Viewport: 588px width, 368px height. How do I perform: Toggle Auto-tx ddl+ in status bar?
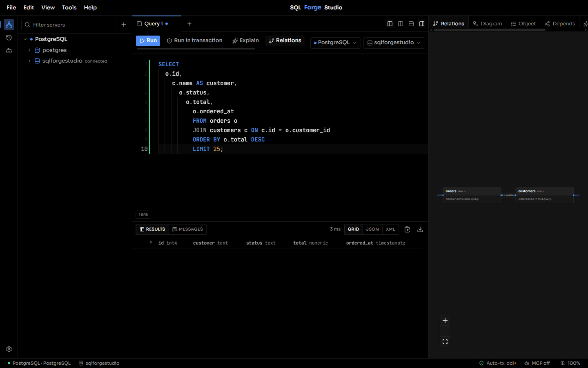(498, 363)
